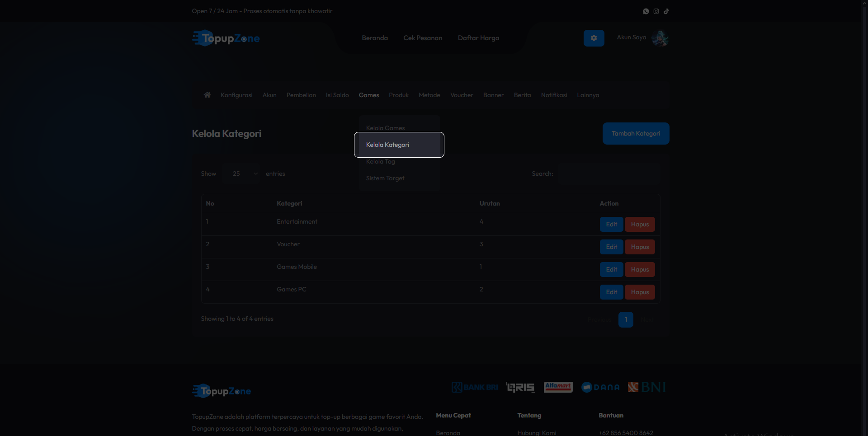Open the WhatsApp icon in top bar

pos(646,11)
